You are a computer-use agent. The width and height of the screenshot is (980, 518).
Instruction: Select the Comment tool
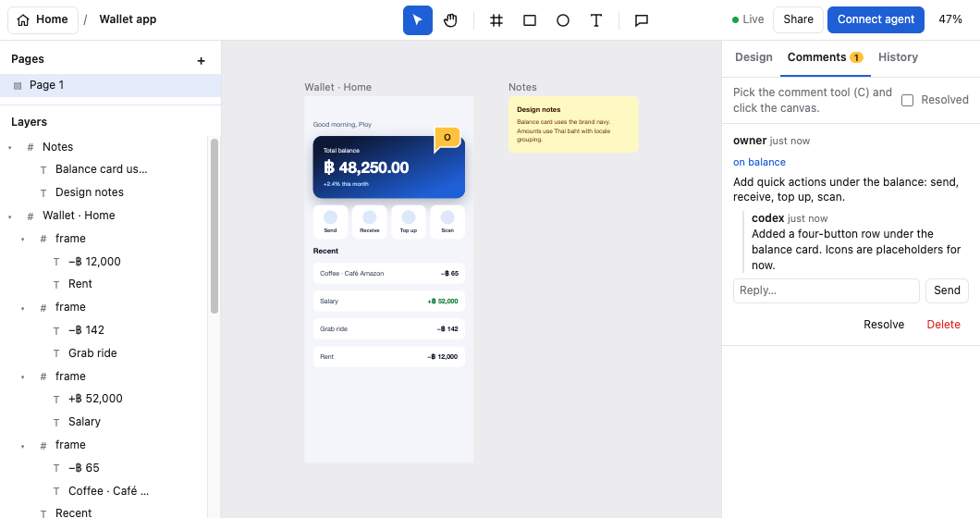click(642, 20)
